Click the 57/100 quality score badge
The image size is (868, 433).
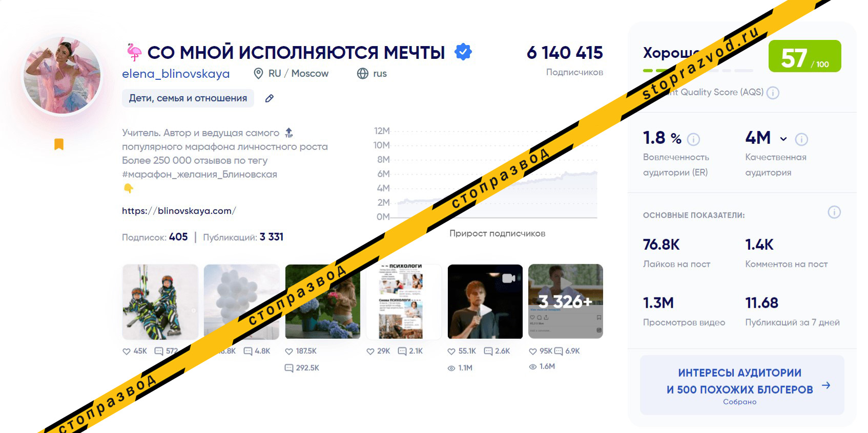point(804,56)
